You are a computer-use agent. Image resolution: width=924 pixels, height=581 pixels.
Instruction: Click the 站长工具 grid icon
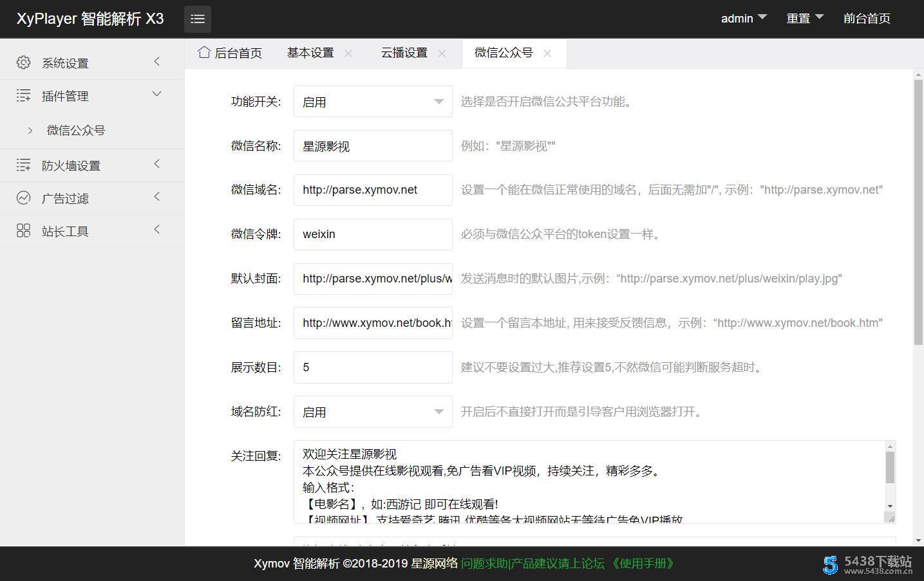24,231
